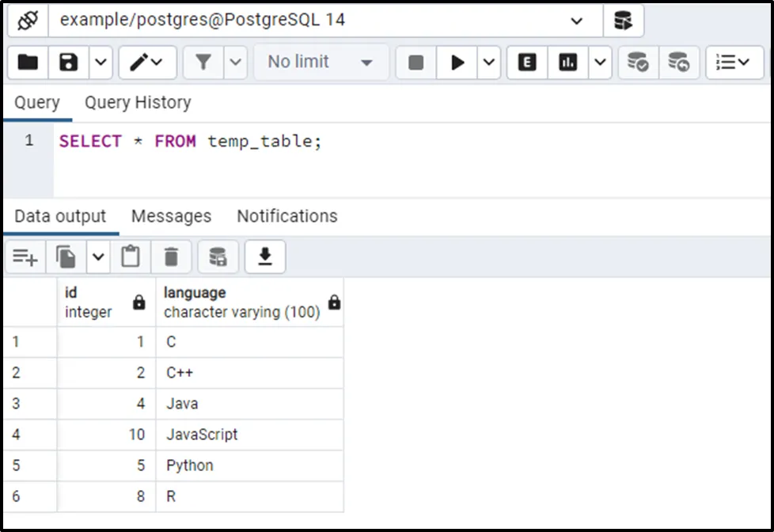The height and width of the screenshot is (532, 774).
Task: Click the Open File folder icon
Action: (x=28, y=62)
